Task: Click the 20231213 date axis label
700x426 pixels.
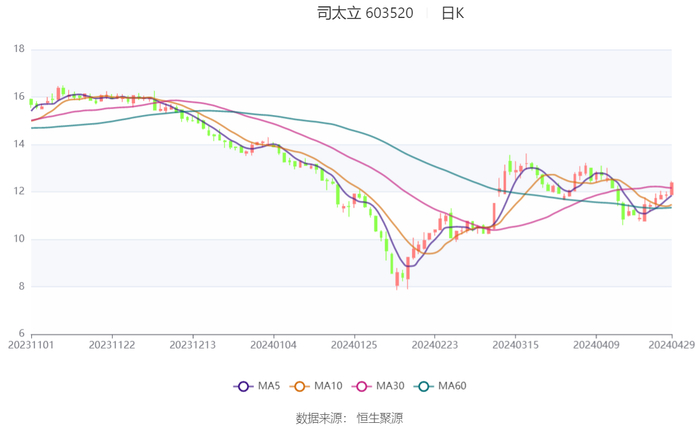Action: click(x=192, y=345)
